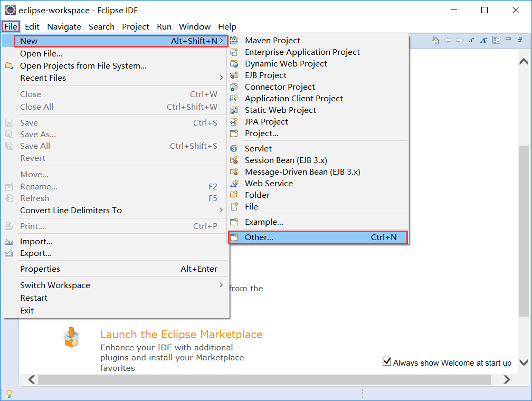The image size is (532, 401).
Task: Click the Session Bean icon
Action: tap(234, 160)
